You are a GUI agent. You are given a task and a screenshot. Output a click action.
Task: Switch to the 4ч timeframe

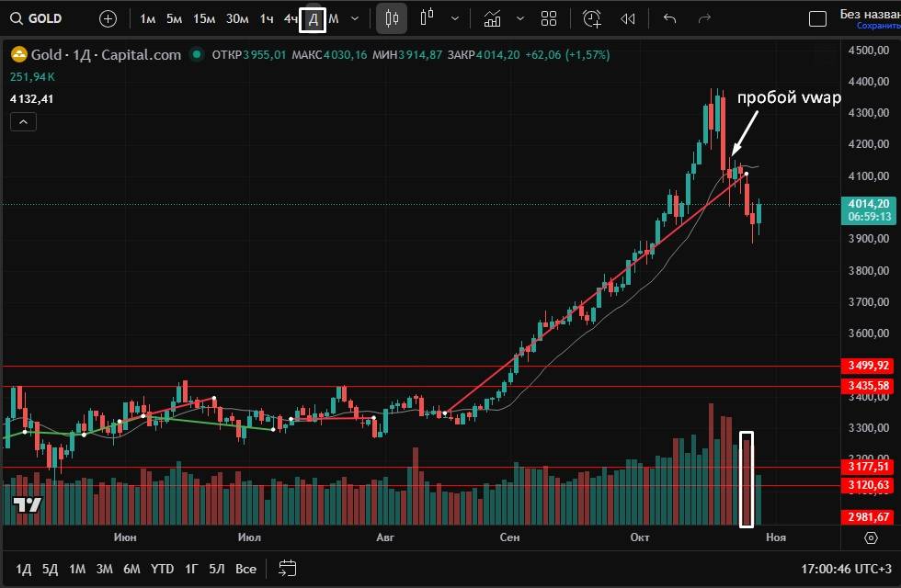[290, 18]
